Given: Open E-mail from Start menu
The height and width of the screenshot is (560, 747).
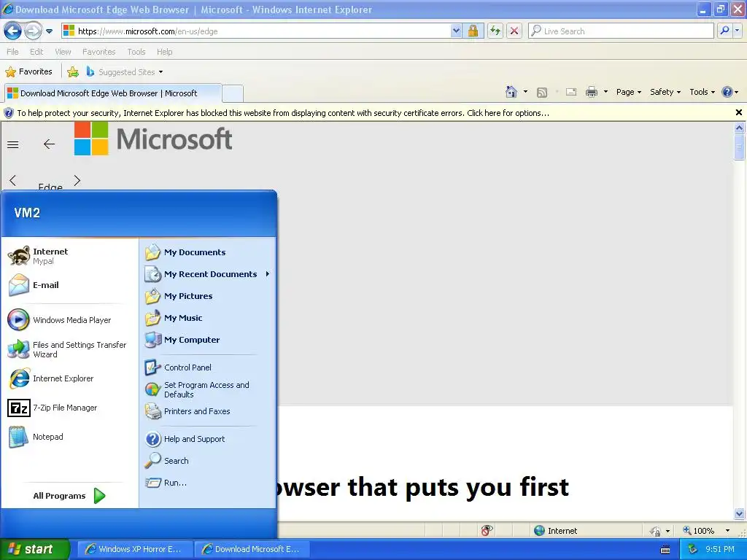Looking at the screenshot, I should (70, 285).
